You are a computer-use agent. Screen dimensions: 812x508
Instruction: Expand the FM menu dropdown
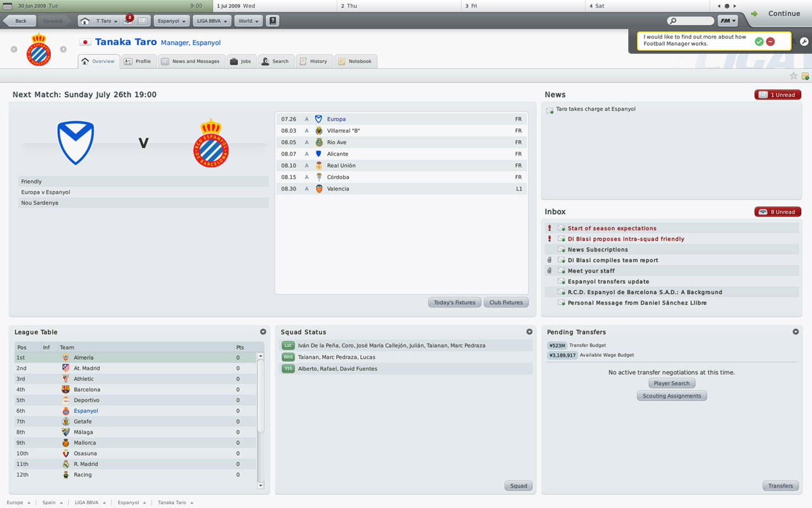728,21
